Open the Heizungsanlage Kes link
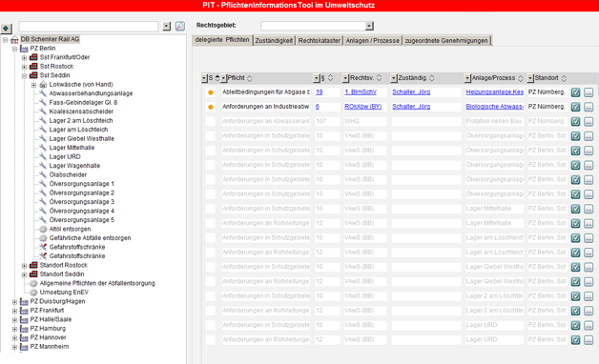The width and height of the screenshot is (599, 364). click(x=495, y=92)
